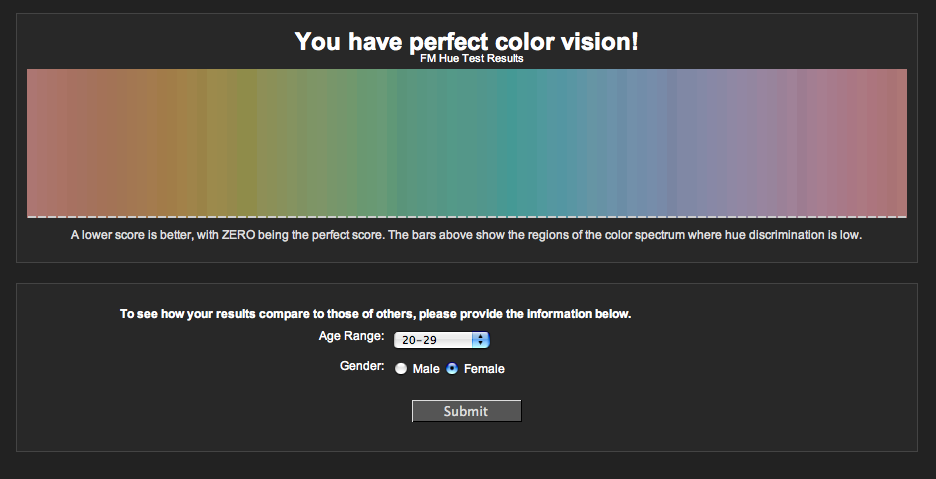
Task: Click the "Male" label text
Action: (x=426, y=369)
